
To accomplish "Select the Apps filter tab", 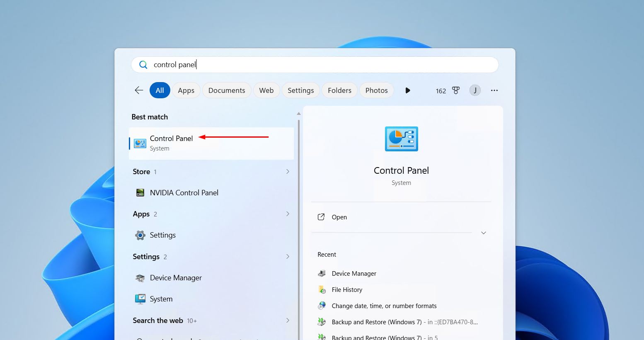I will pyautogui.click(x=186, y=90).
